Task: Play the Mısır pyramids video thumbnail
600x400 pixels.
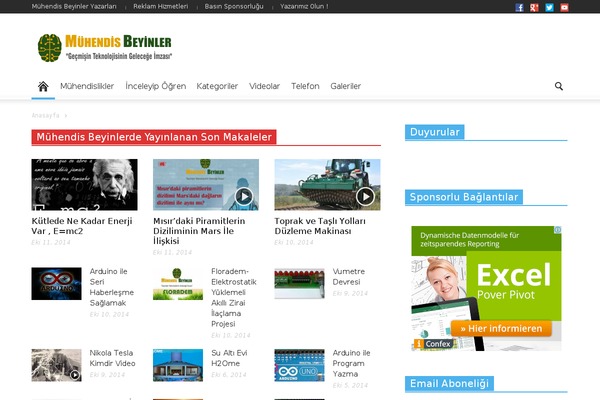Action: tap(206, 184)
